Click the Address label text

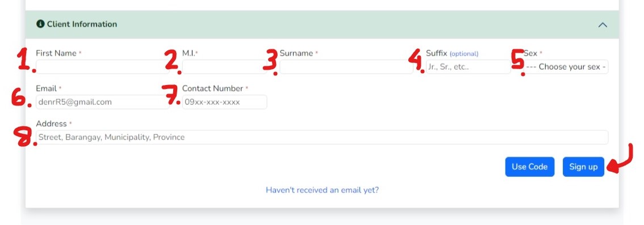(x=51, y=124)
